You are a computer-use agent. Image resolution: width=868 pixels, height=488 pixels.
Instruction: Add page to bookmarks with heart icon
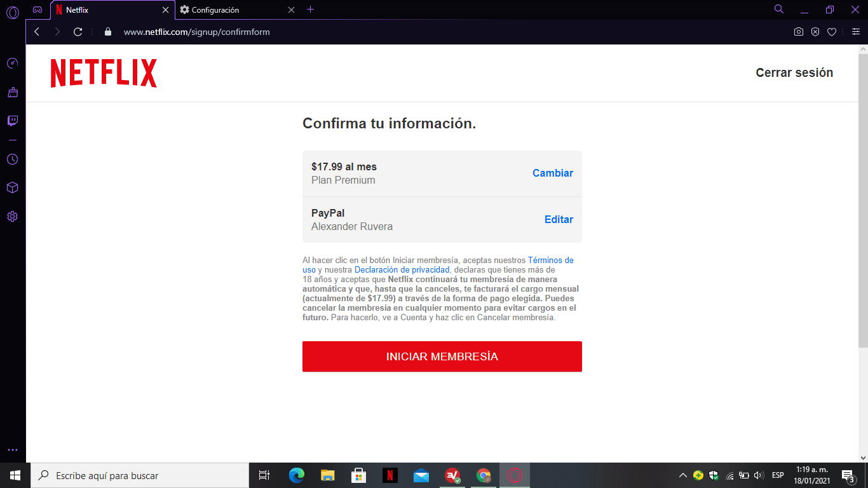(x=832, y=32)
